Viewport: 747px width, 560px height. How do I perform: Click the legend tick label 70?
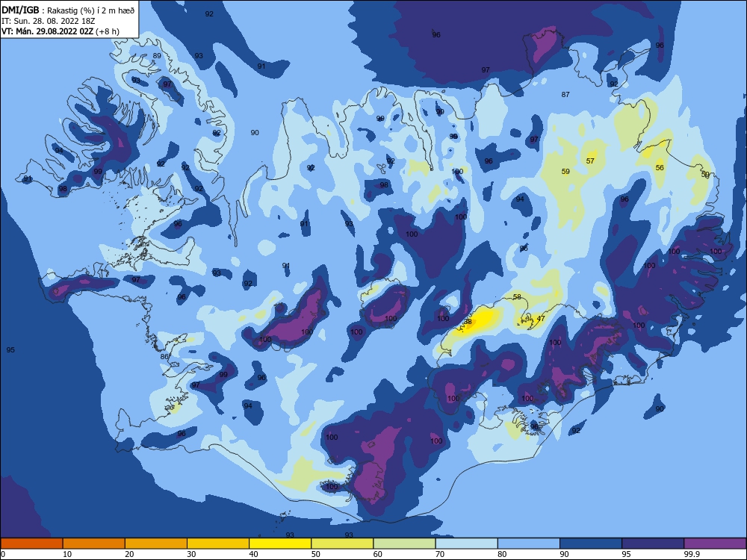coord(440,554)
